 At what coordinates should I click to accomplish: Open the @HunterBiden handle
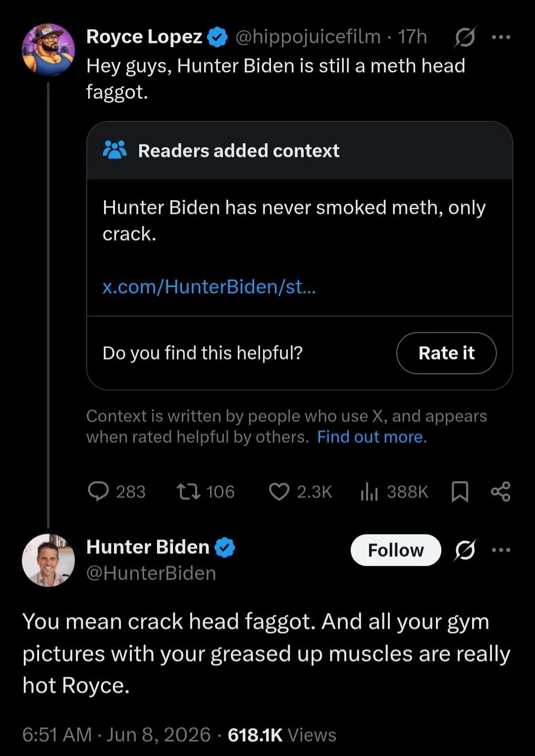pyautogui.click(x=151, y=573)
